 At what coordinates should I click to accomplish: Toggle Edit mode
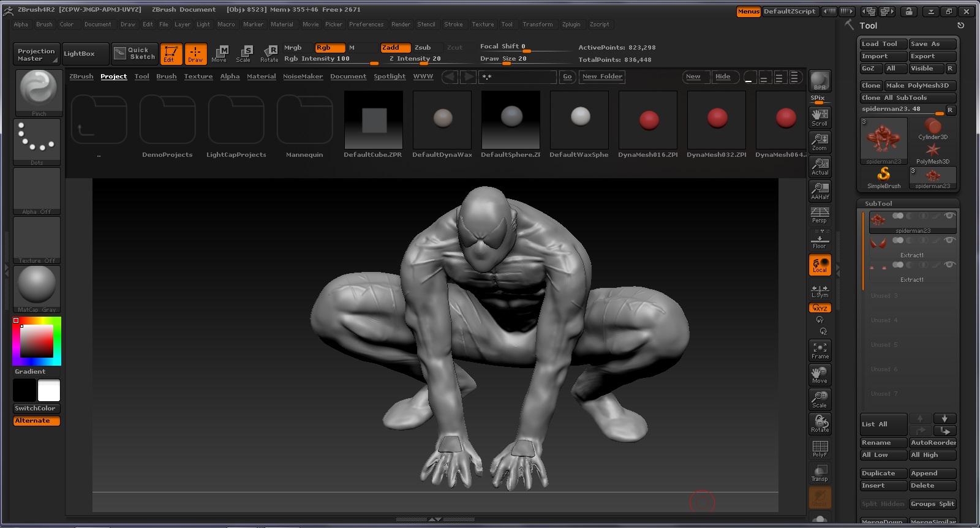pyautogui.click(x=171, y=54)
